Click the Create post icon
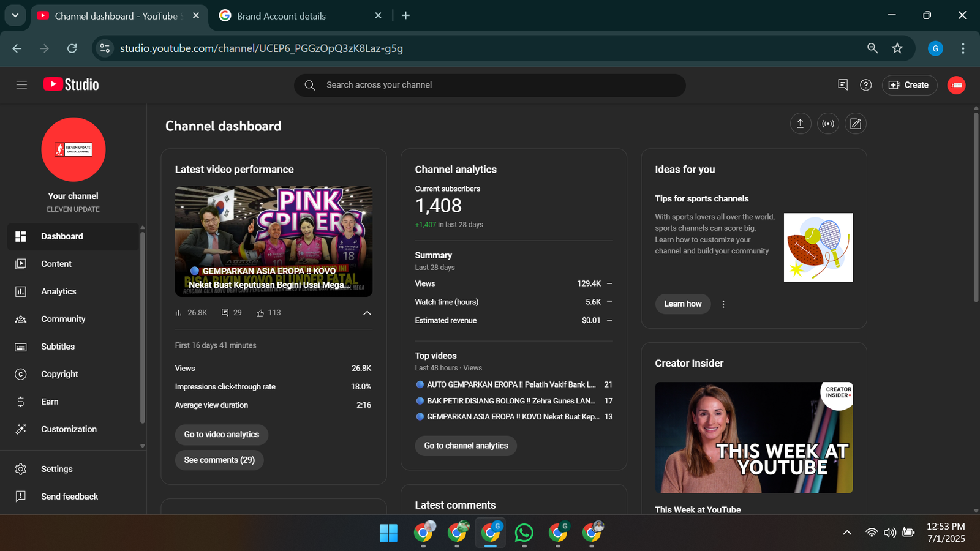The image size is (980, 551). (856, 124)
